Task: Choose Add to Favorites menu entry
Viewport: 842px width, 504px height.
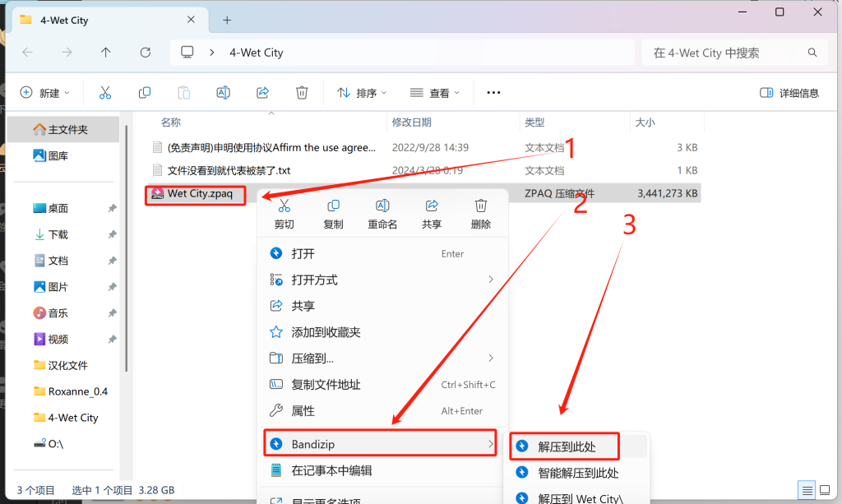Action: coord(326,332)
